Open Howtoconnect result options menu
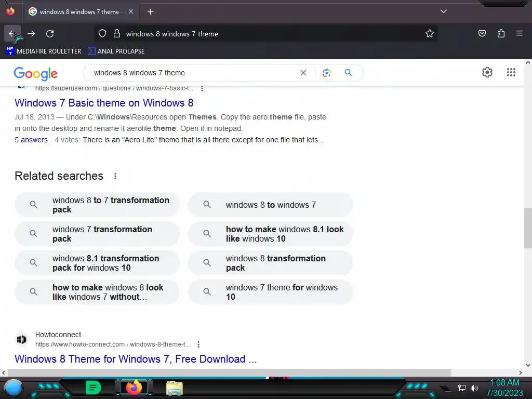This screenshot has height=399, width=532. coord(198,344)
